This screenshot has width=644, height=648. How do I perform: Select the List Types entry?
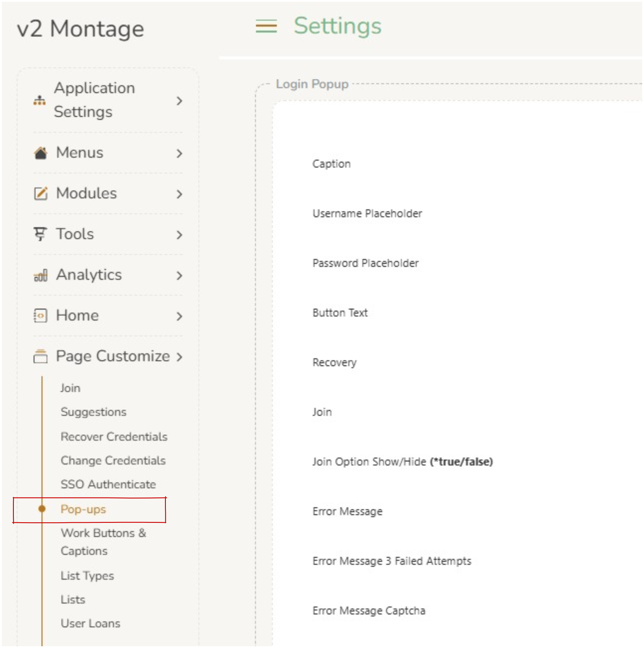[x=87, y=576]
